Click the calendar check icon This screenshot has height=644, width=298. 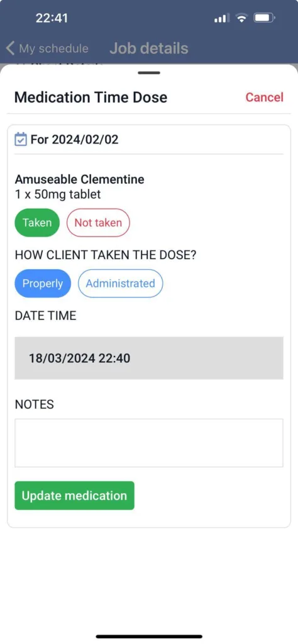[x=21, y=139]
